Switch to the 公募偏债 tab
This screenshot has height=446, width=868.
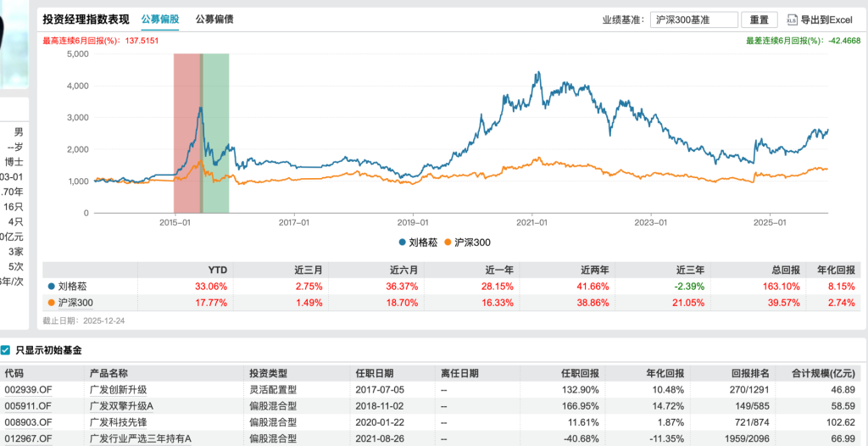pos(214,19)
